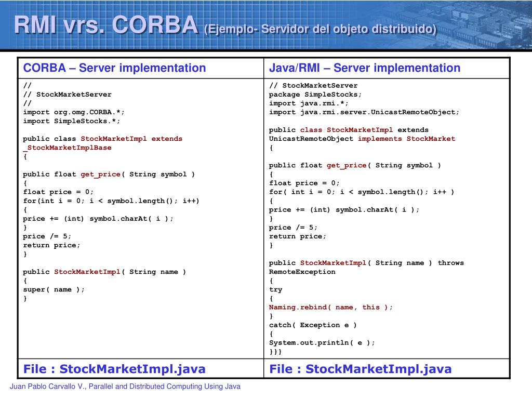Viewport: 532px width, 399px height.
Task: Click 'import java.rmi.server.UnicastRemoteObject;' line
Action: click(x=364, y=112)
